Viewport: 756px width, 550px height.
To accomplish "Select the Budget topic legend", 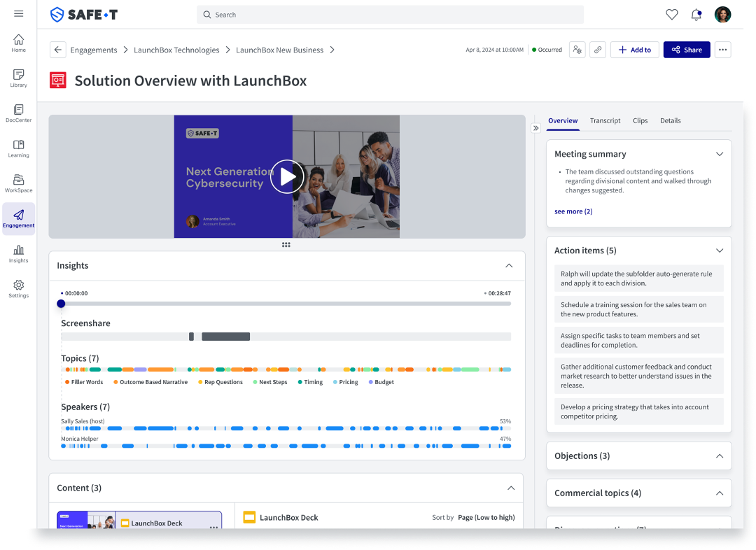I will click(x=381, y=382).
